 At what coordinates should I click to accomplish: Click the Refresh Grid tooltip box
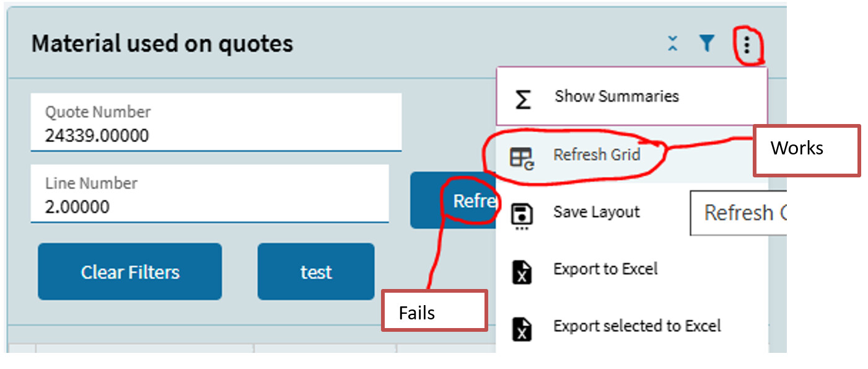point(739,213)
